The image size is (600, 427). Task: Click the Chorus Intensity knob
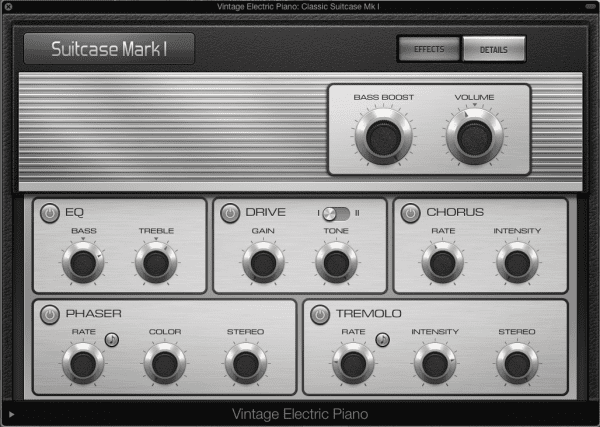pyautogui.click(x=515, y=263)
